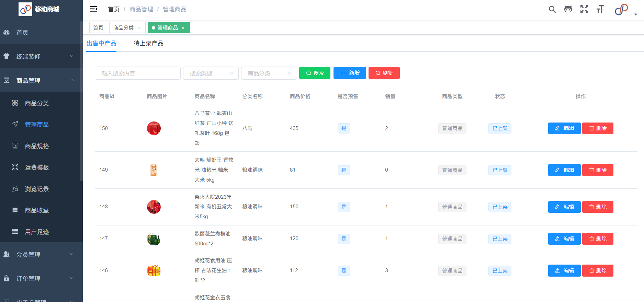Edit product 149 with 编辑 button

tap(564, 170)
